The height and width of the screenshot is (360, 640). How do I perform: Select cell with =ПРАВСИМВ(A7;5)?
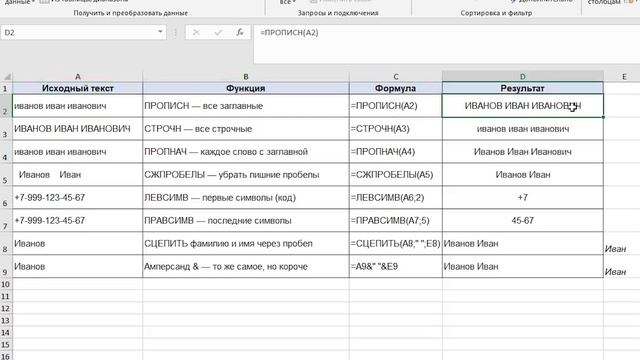tap(396, 220)
